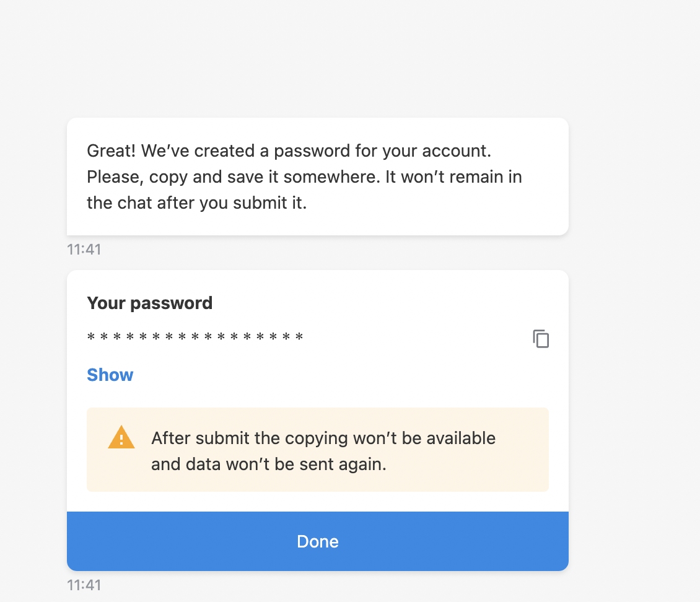Reveal the password via Show link

pyautogui.click(x=110, y=375)
